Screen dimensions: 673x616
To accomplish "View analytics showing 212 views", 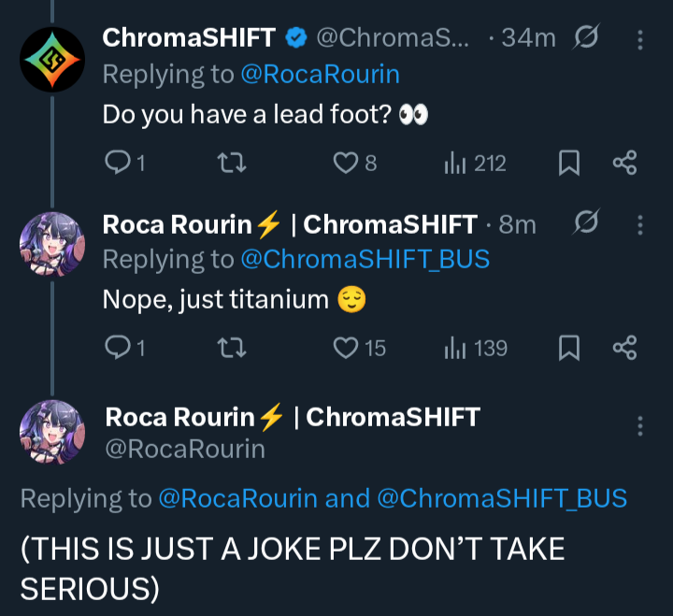I will pyautogui.click(x=455, y=164).
